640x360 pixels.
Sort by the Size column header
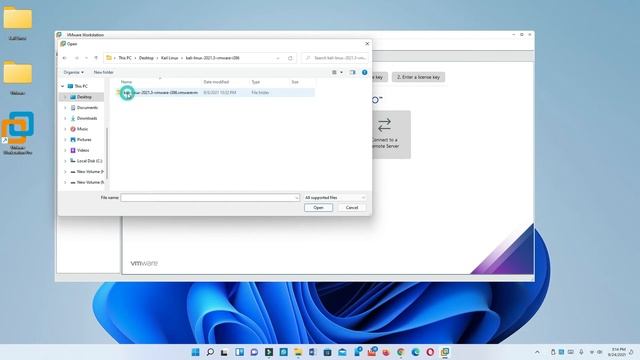(x=295, y=82)
